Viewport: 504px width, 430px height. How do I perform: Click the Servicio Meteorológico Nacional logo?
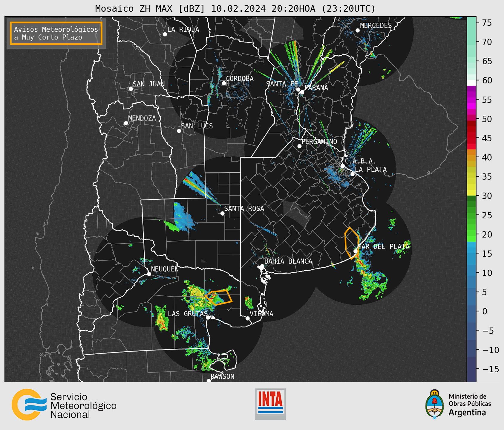[64, 405]
